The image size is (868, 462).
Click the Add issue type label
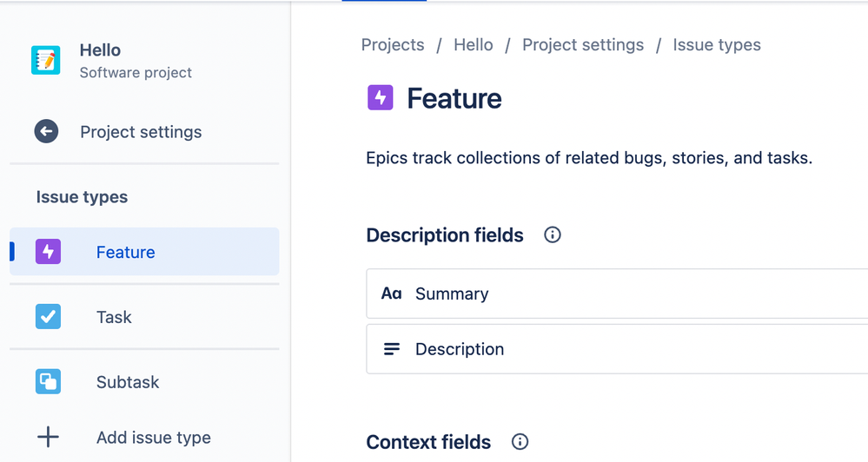click(x=154, y=438)
